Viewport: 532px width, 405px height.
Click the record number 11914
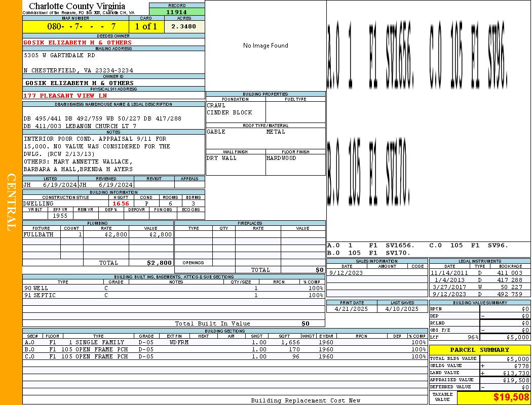coord(176,12)
